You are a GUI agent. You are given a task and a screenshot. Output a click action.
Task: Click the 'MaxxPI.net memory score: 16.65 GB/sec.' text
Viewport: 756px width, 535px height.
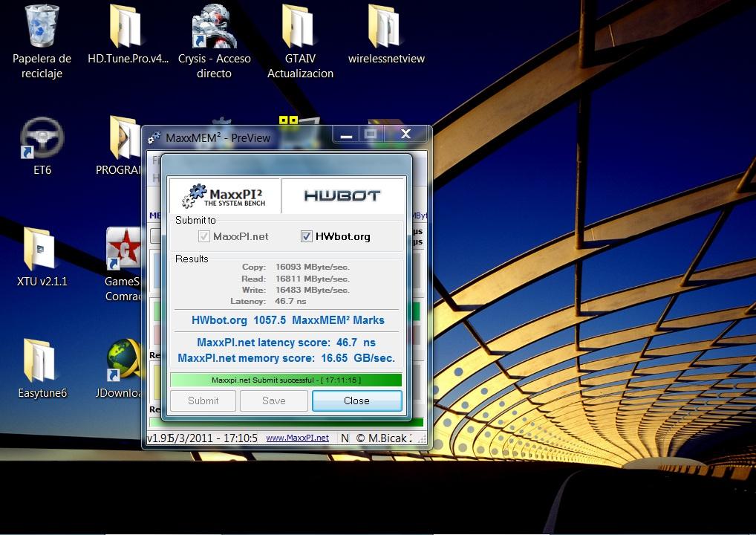coord(286,358)
